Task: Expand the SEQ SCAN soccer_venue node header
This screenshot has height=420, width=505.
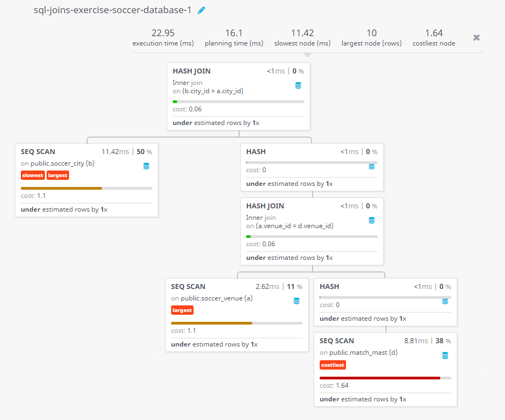Action: tap(188, 286)
